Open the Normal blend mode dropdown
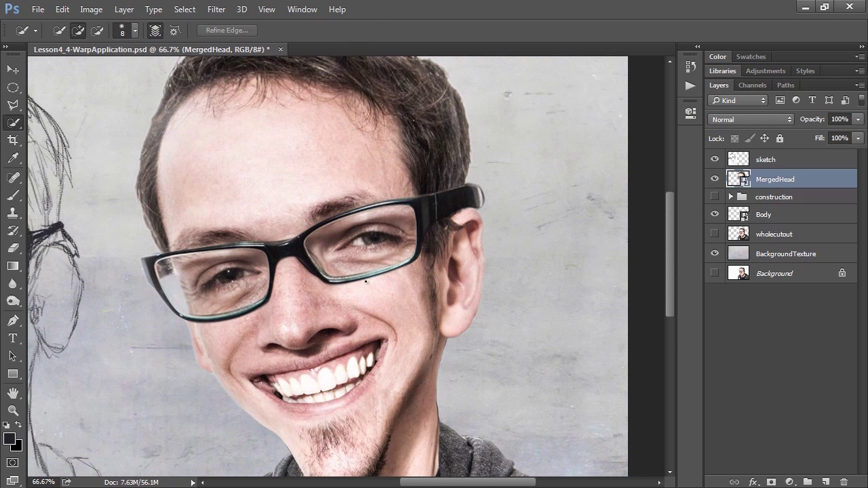 [x=751, y=119]
